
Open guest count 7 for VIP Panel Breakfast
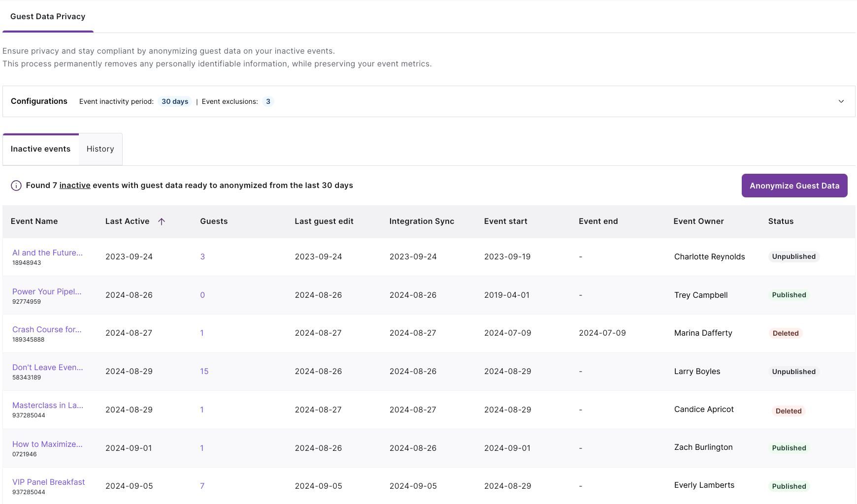202,486
